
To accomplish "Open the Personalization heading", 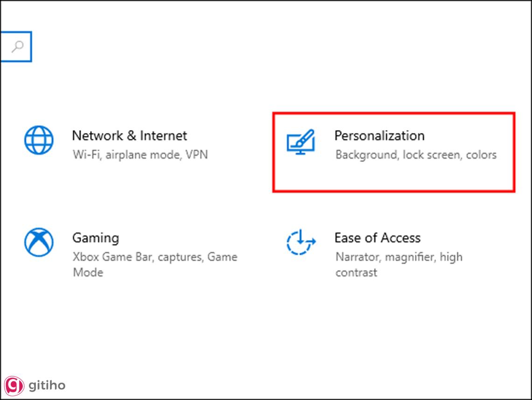I will click(x=379, y=136).
